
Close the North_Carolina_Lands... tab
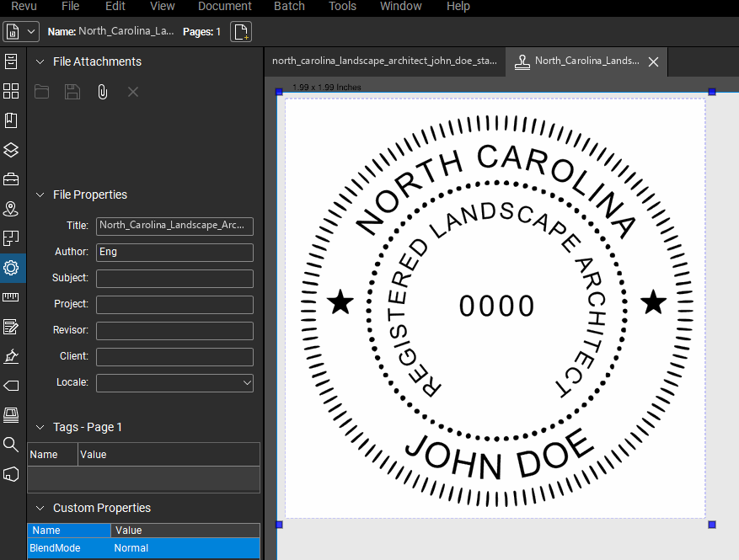pos(653,61)
